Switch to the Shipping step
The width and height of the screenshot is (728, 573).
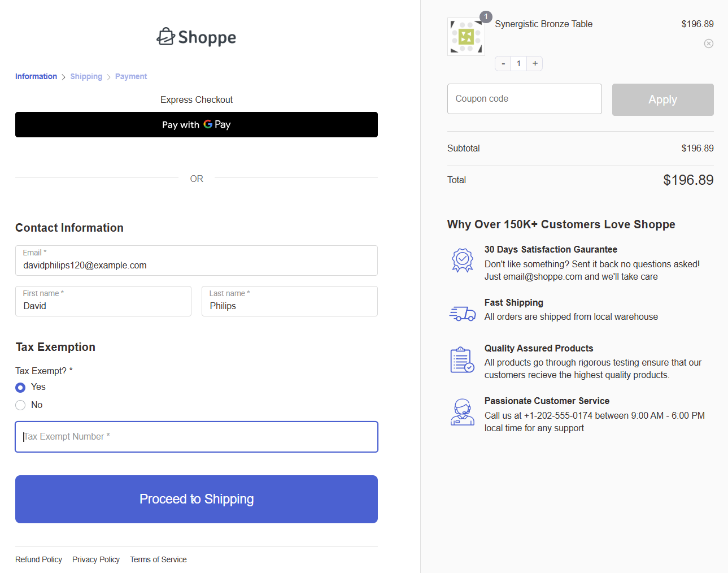[x=86, y=76]
